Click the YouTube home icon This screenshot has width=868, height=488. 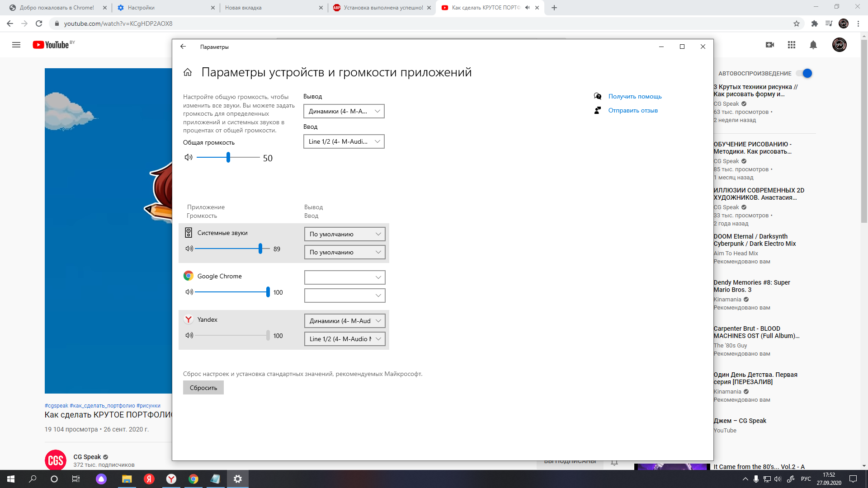(x=52, y=44)
